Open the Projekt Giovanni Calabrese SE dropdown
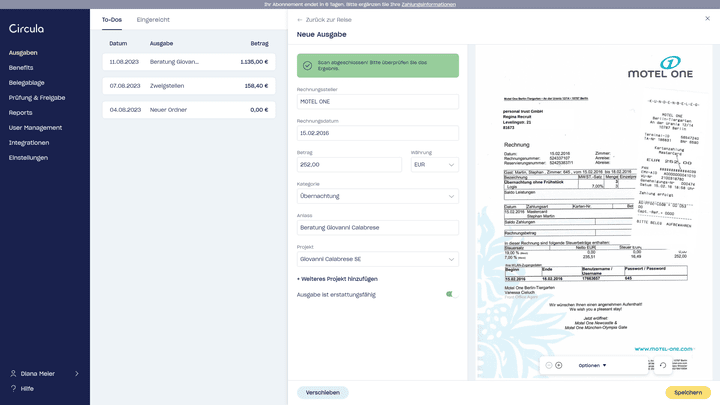The image size is (720, 405). (x=377, y=259)
